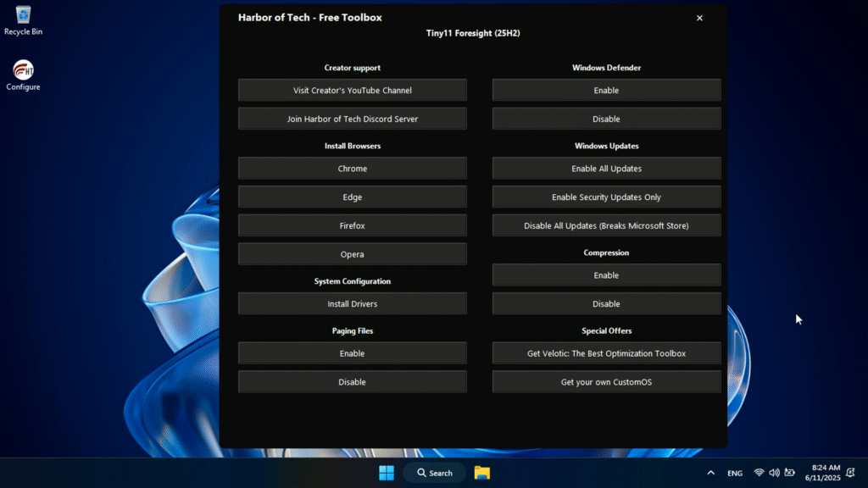Disable Compression
Image resolution: width=868 pixels, height=488 pixels.
tap(607, 304)
